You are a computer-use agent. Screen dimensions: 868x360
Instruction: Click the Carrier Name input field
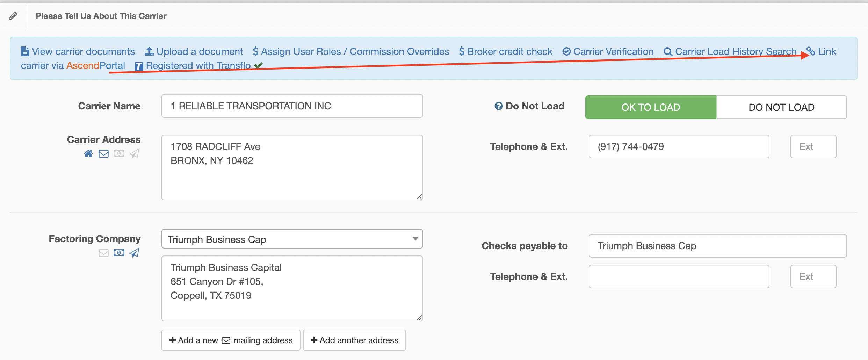tap(292, 106)
